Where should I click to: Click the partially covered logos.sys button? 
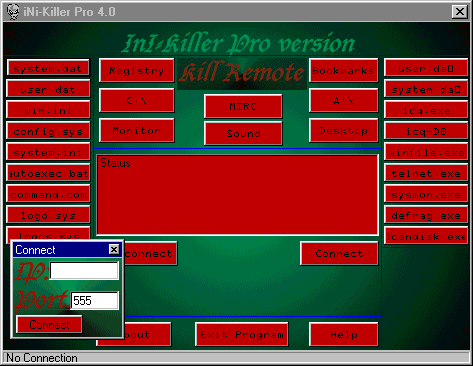(48, 233)
